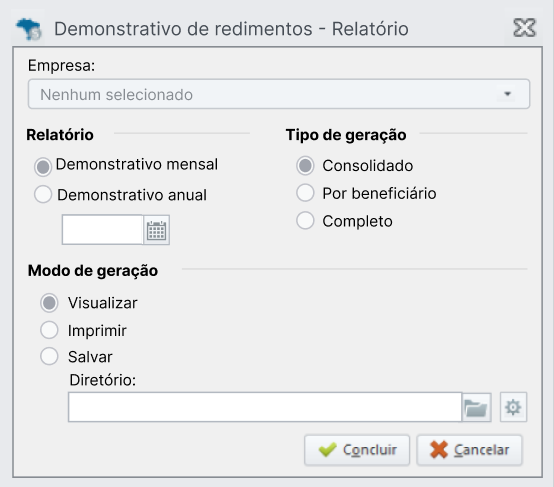Open directory settings gear icon
The height and width of the screenshot is (487, 554).
click(513, 407)
